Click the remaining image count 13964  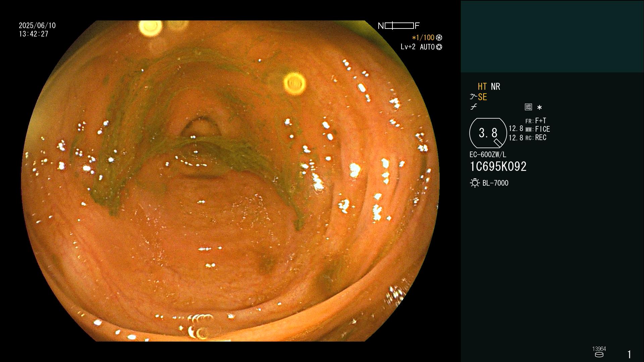click(599, 349)
